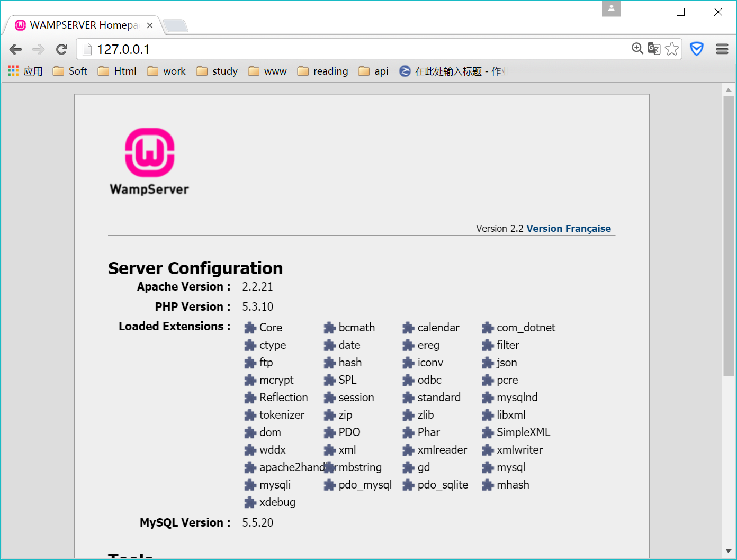Open the Version Française link
This screenshot has height=560, width=737.
(x=569, y=228)
